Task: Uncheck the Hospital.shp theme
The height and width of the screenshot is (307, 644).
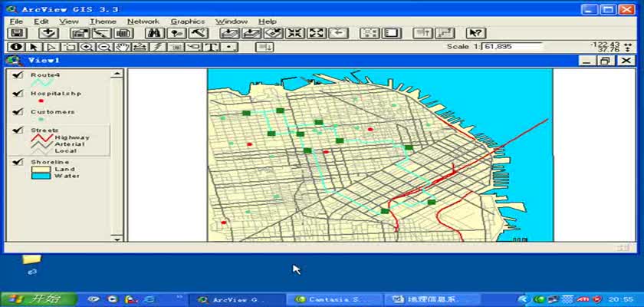Action: click(x=18, y=93)
